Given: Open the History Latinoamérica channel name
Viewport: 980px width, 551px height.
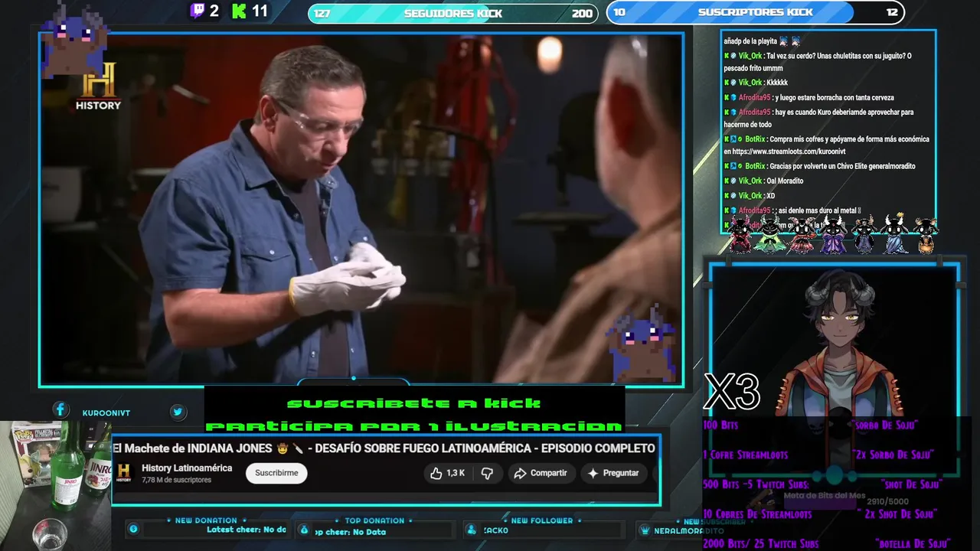Looking at the screenshot, I should coord(187,468).
